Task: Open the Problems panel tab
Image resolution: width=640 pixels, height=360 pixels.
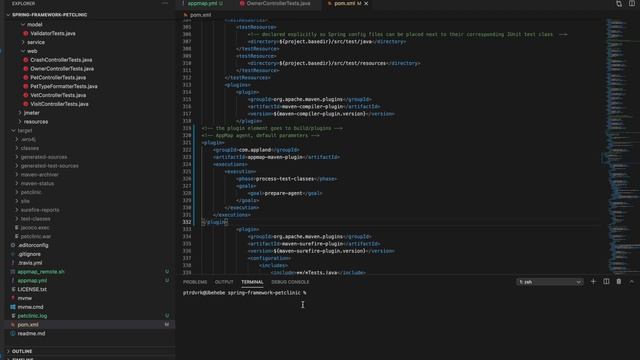Action: click(x=195, y=282)
